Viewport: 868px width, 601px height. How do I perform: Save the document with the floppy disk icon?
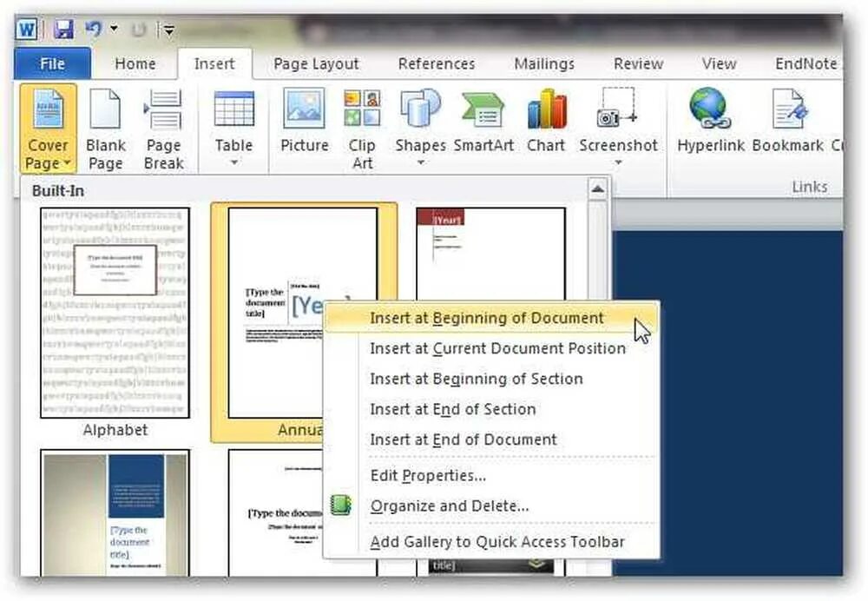click(63, 29)
